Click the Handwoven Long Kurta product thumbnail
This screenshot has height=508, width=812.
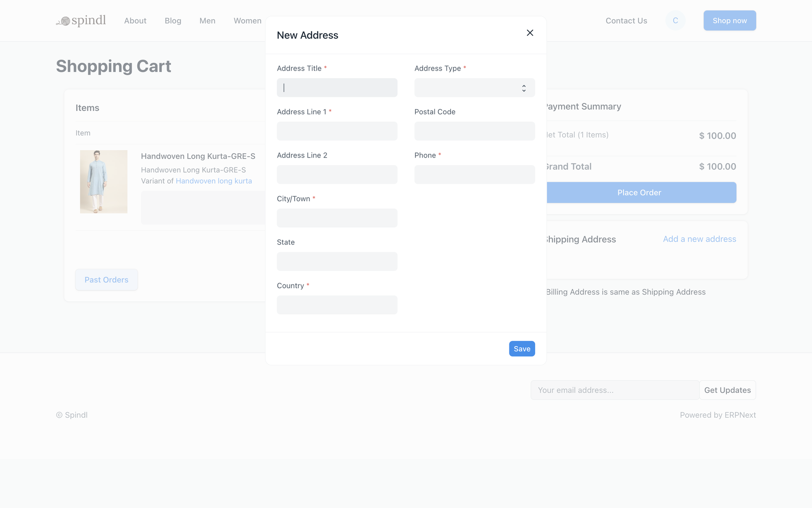(x=103, y=182)
